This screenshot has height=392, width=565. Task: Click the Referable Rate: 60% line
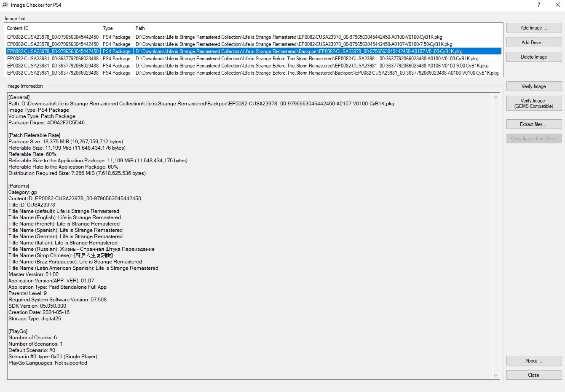tap(32, 154)
